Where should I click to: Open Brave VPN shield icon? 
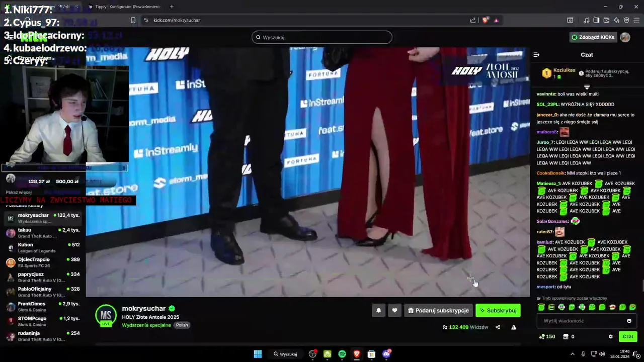point(626,20)
